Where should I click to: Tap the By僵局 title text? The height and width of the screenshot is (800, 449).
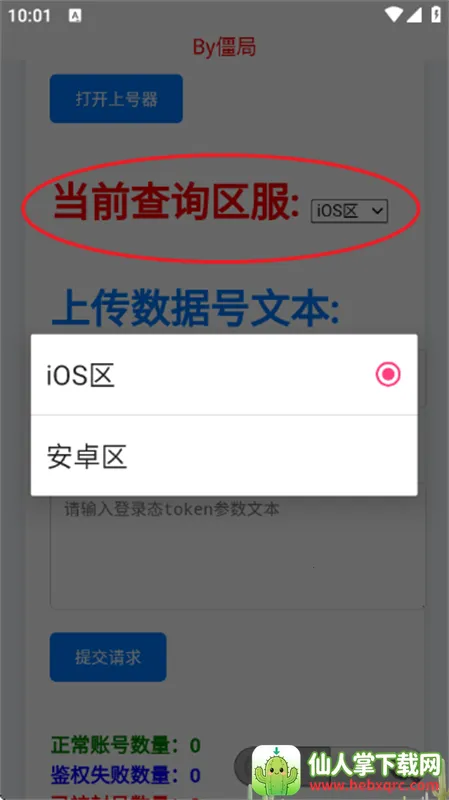[x=224, y=47]
